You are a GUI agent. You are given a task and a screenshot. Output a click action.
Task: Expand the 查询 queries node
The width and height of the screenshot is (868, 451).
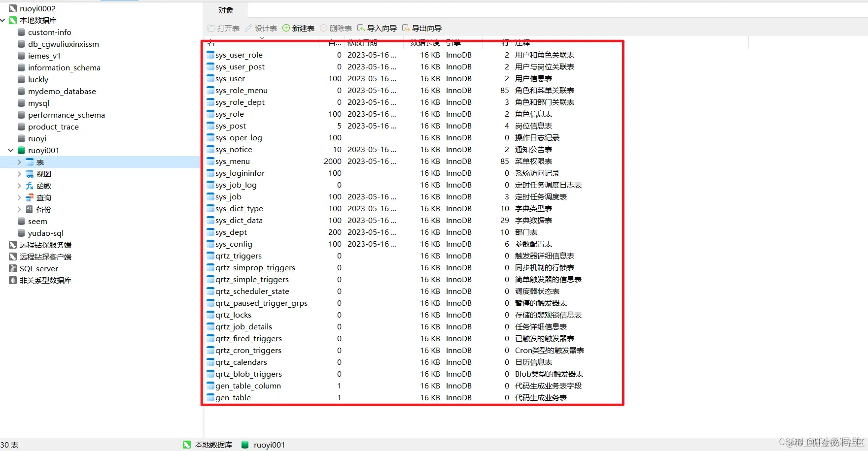point(19,197)
